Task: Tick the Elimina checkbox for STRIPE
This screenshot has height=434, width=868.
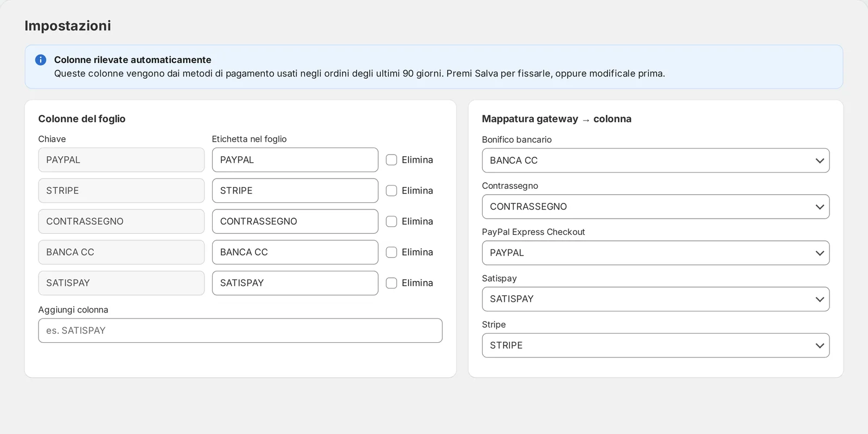Action: point(391,190)
